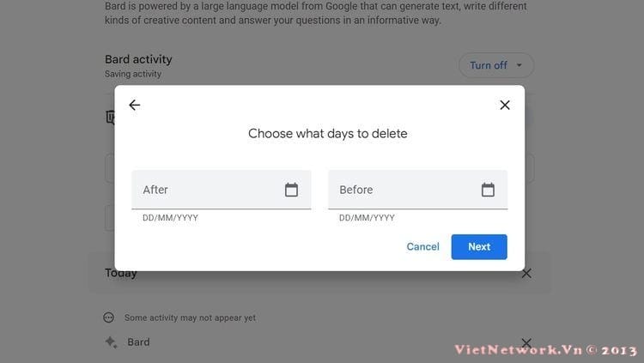Open the Bard activity item label
This screenshot has height=363, width=644.
[x=138, y=342]
